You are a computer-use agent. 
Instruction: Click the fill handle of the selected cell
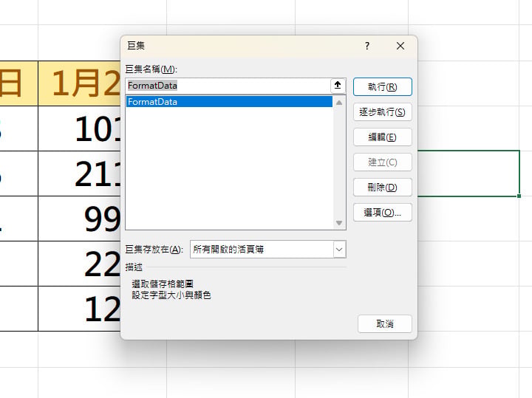click(519, 196)
